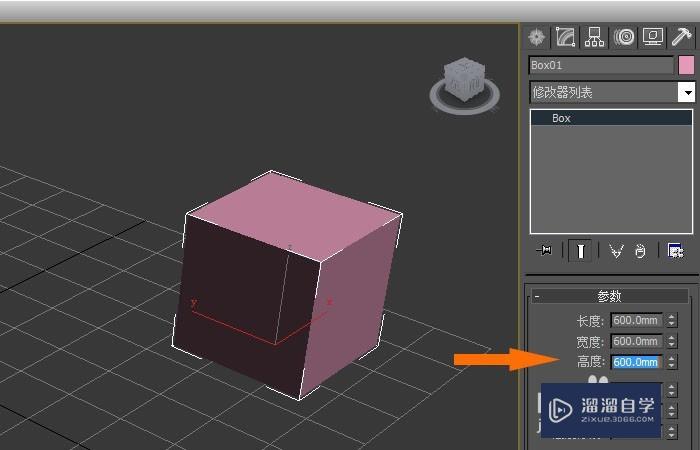Click the 长度 length value field
700x450 pixels.
tap(636, 320)
